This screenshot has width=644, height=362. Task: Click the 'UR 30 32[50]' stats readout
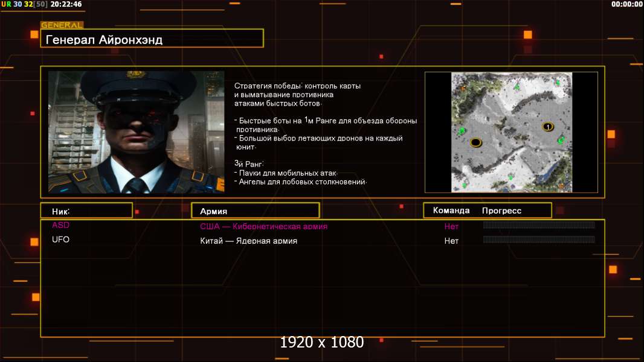pos(25,4)
